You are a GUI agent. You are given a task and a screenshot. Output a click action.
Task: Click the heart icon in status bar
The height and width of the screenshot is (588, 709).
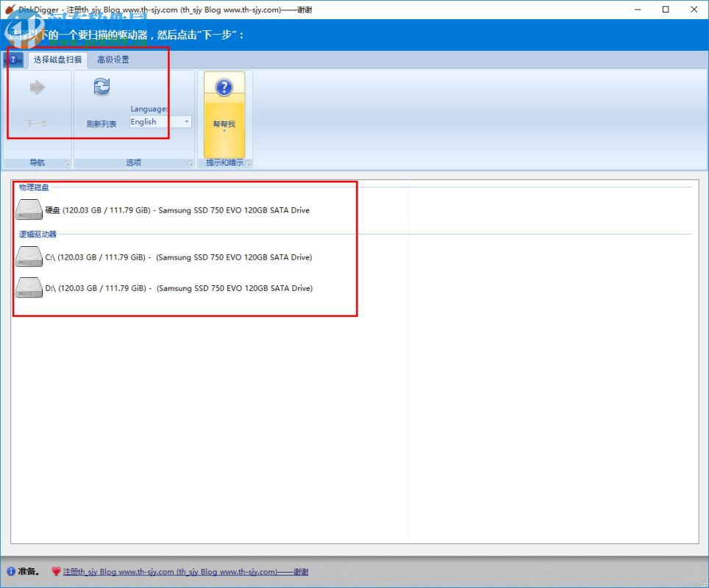coord(56,571)
